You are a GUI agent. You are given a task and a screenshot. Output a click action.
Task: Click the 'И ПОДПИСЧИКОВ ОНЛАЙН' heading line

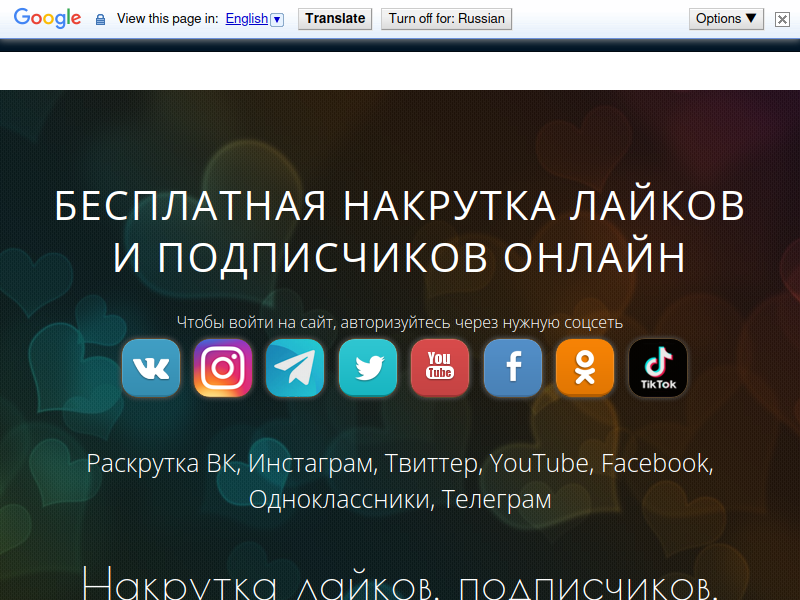(399, 258)
